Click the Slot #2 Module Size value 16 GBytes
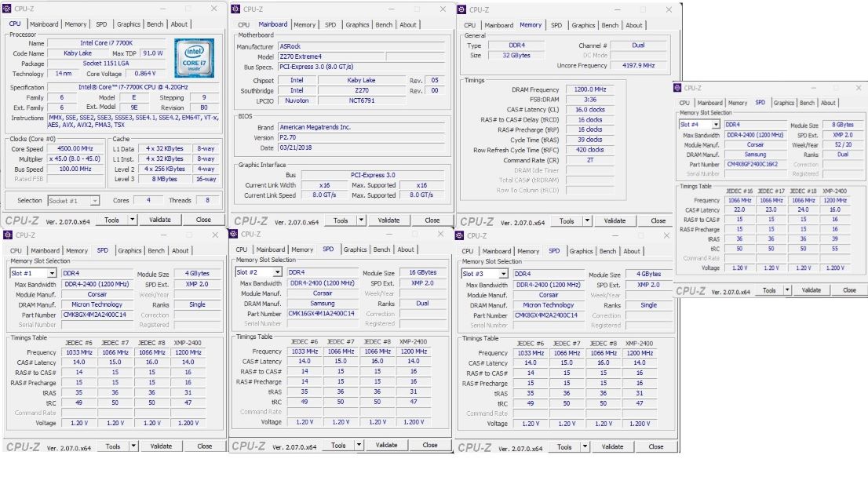This screenshot has height=488, width=868. 422,273
